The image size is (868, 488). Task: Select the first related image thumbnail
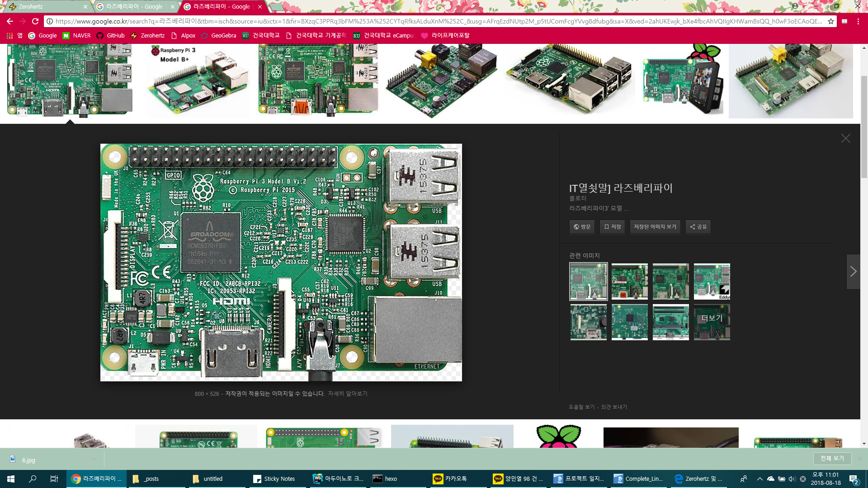pos(588,282)
